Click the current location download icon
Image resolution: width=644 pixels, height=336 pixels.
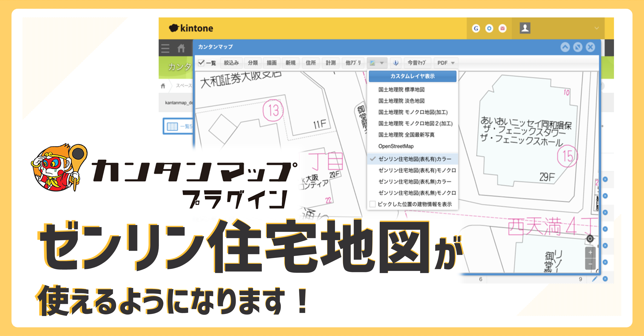395,63
